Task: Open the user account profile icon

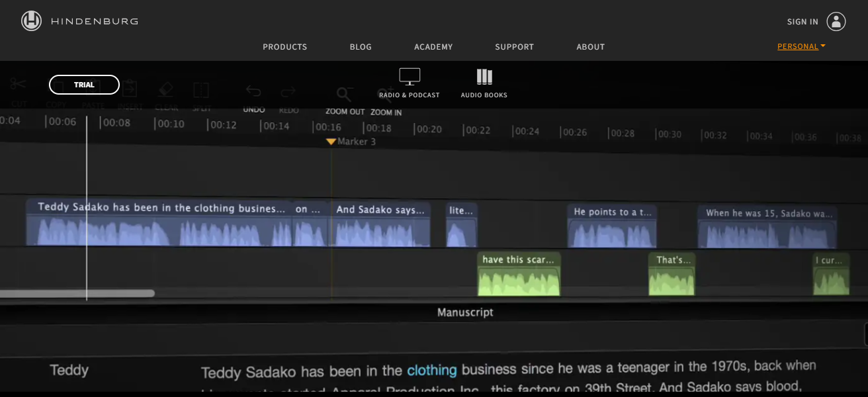Action: [836, 21]
